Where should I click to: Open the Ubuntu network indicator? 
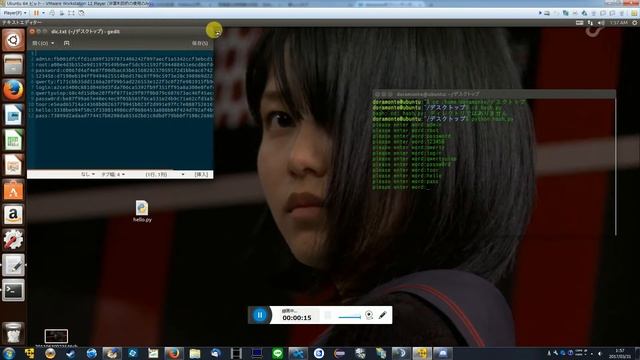click(x=590, y=23)
